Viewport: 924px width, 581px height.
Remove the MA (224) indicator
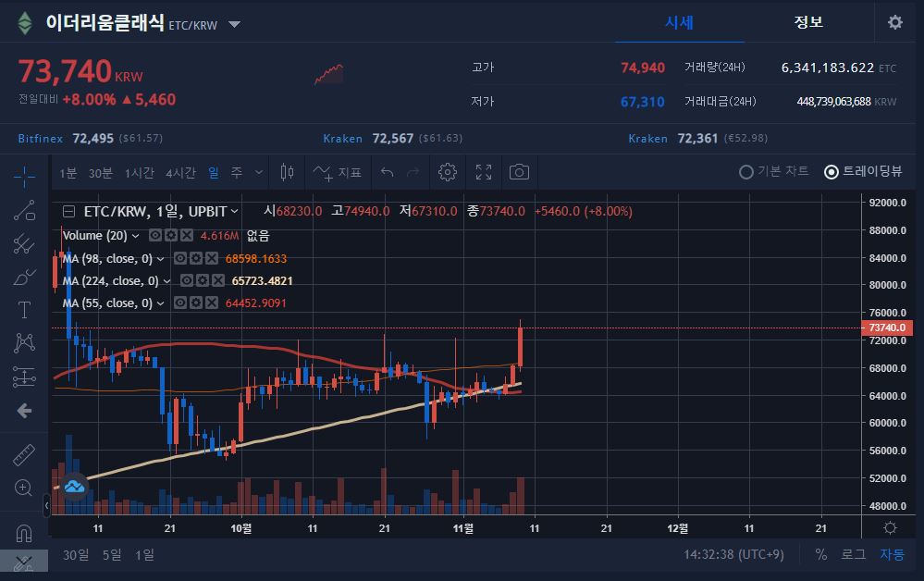(x=218, y=281)
